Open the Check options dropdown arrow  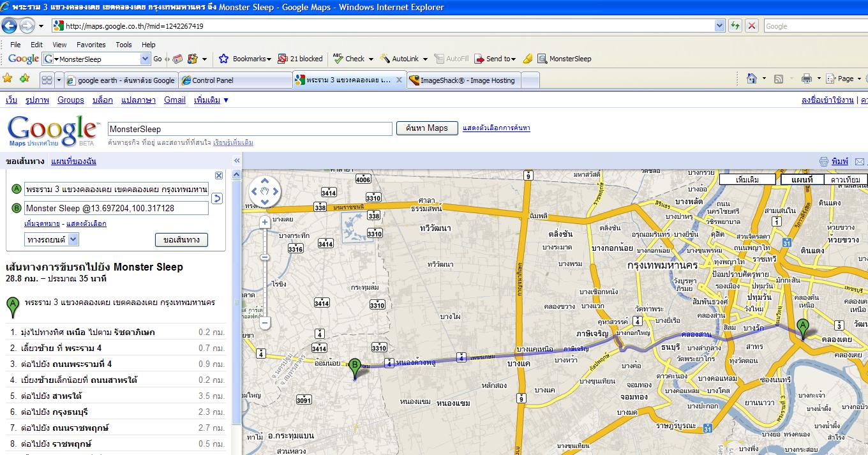[x=371, y=59]
